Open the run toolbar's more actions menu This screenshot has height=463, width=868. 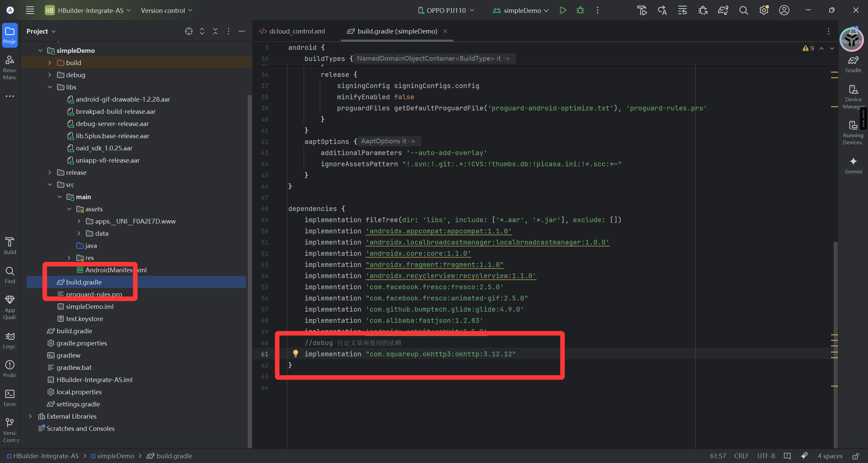(597, 10)
